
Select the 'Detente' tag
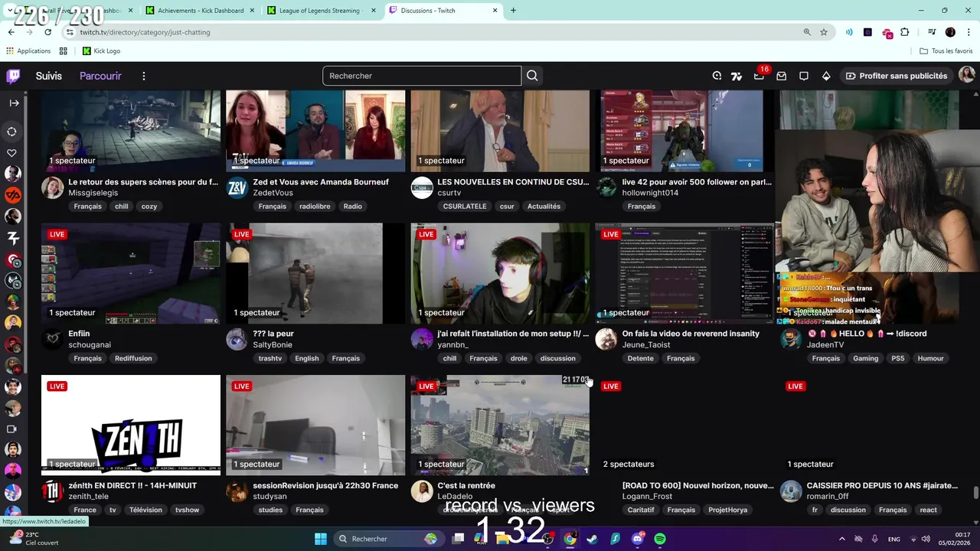[640, 358]
